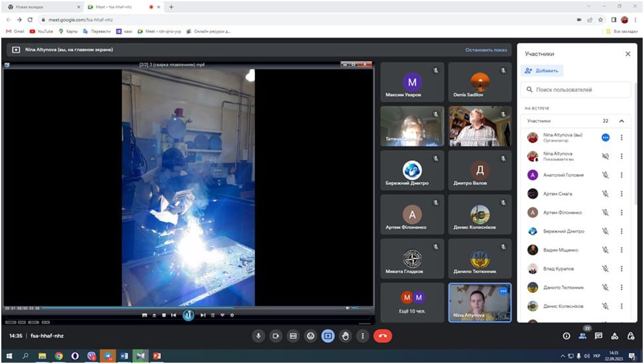The image size is (644, 364).
Task: Select the Максим Уваров tile
Action: [x=412, y=82]
